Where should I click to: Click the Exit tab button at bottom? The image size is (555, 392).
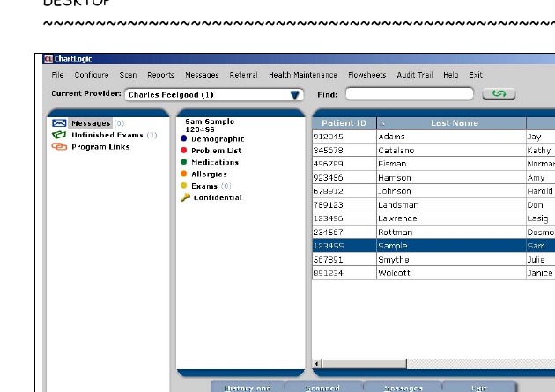pyautogui.click(x=479, y=387)
